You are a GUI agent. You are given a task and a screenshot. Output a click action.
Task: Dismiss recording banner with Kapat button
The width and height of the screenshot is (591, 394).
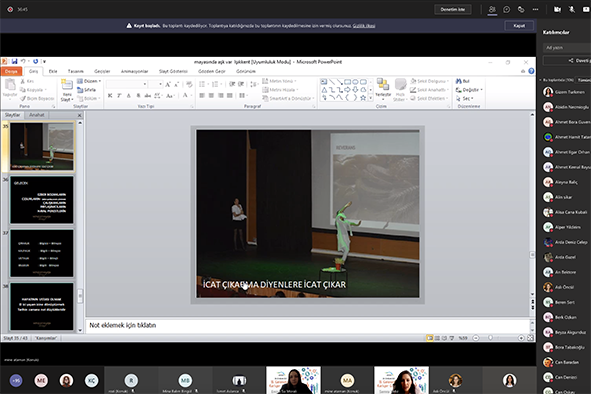[519, 26]
